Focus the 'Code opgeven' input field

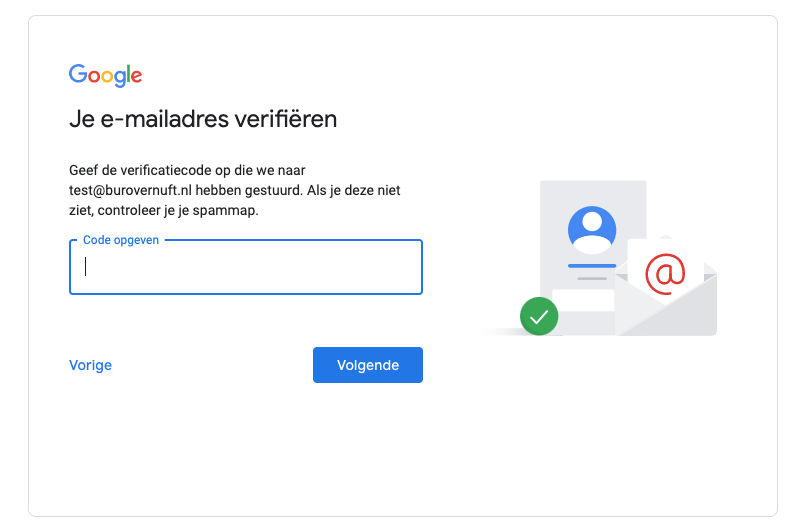[x=246, y=267]
